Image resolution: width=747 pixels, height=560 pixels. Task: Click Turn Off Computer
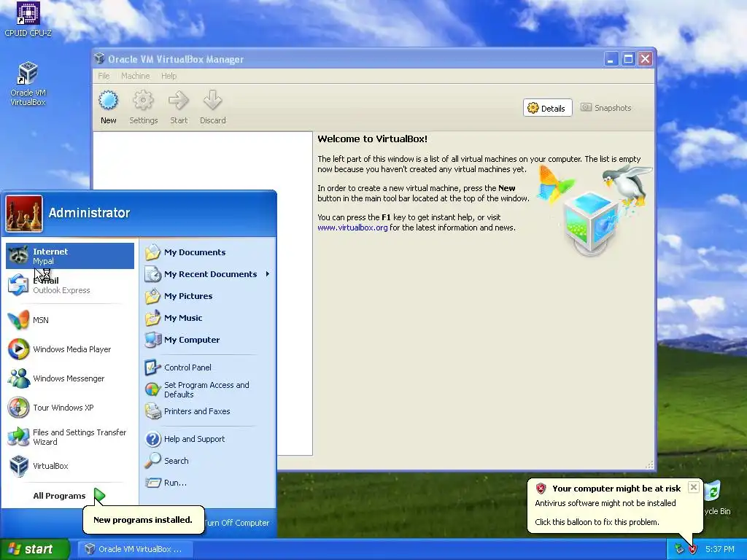point(237,522)
